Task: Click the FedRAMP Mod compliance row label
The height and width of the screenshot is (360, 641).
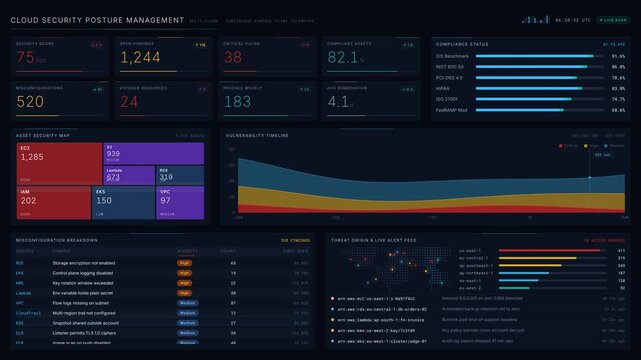Action: coord(451,110)
